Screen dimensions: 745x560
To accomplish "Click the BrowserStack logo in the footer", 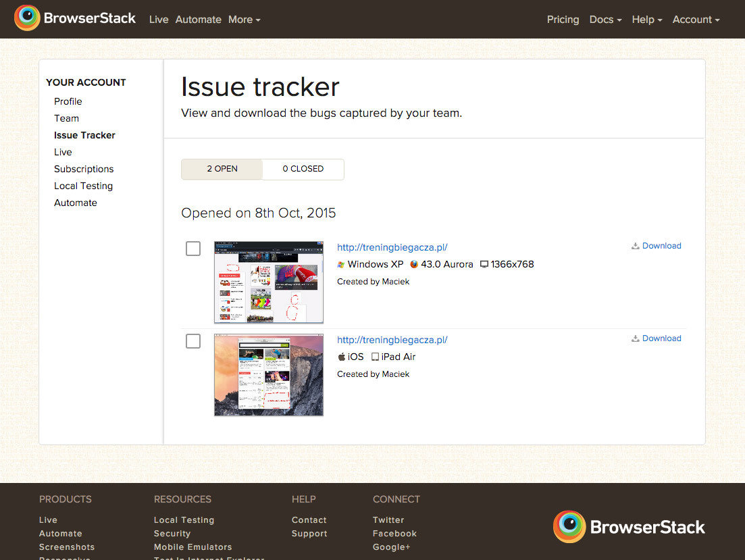I will click(629, 527).
